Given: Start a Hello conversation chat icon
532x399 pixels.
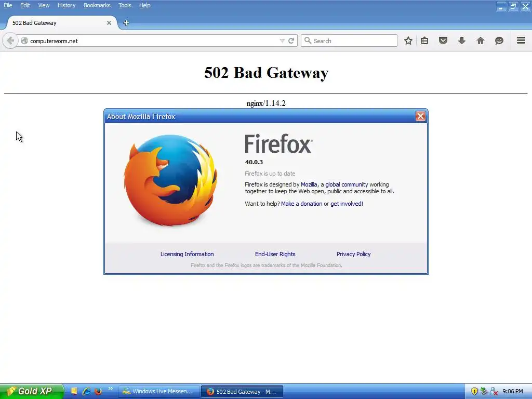Looking at the screenshot, I should pyautogui.click(x=499, y=41).
